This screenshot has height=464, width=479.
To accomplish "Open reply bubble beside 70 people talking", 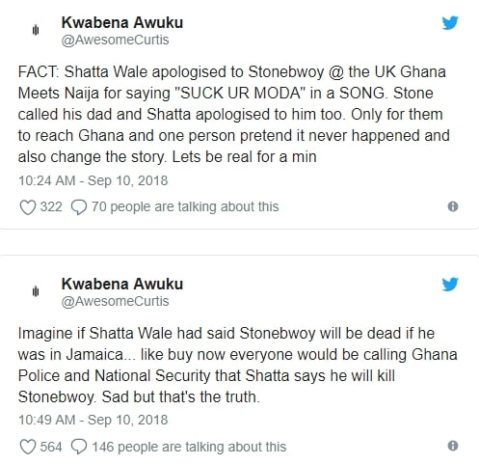I will pyautogui.click(x=79, y=207).
